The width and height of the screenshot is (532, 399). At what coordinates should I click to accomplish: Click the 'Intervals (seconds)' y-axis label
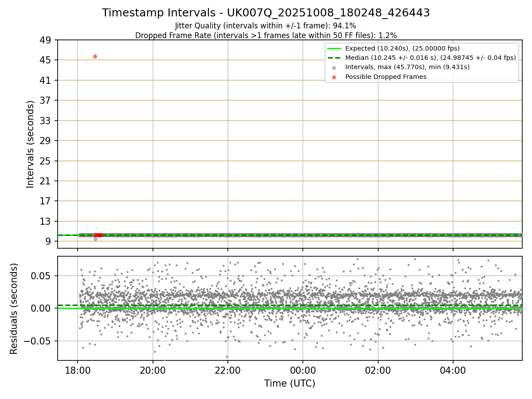click(30, 144)
